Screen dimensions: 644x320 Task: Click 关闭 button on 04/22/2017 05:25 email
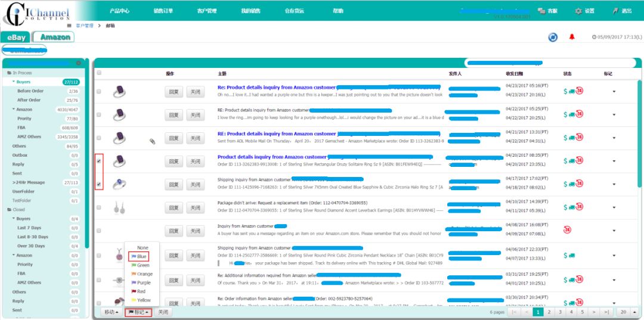[x=195, y=115]
